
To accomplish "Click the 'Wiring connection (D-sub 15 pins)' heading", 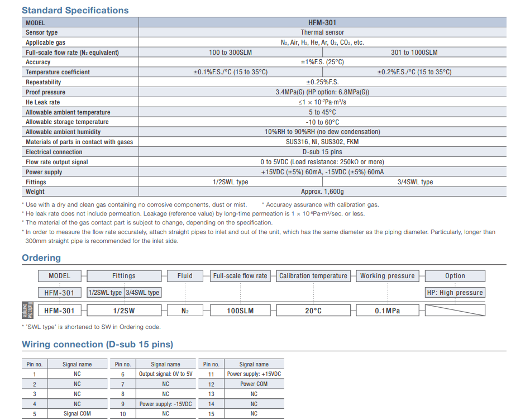I will coord(97,344).
